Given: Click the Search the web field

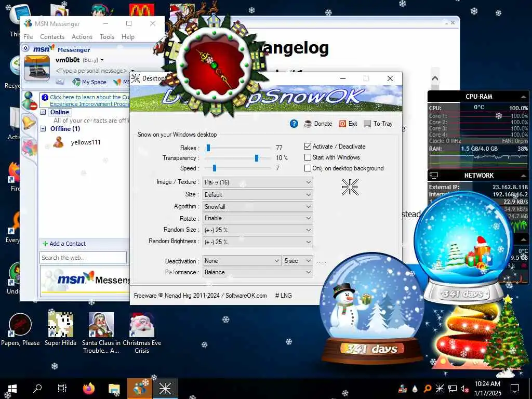Looking at the screenshot, I should tap(83, 258).
